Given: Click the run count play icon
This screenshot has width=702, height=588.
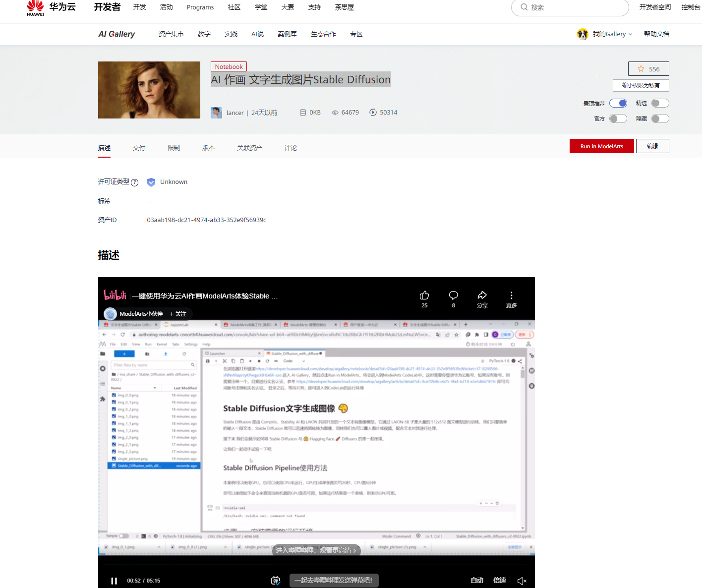Looking at the screenshot, I should pos(373,113).
